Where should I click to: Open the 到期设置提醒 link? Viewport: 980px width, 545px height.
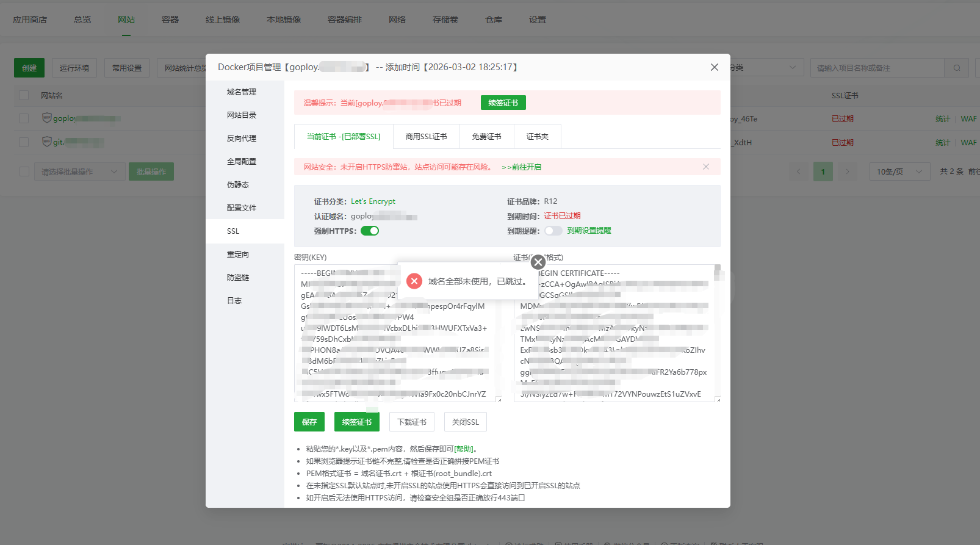589,231
